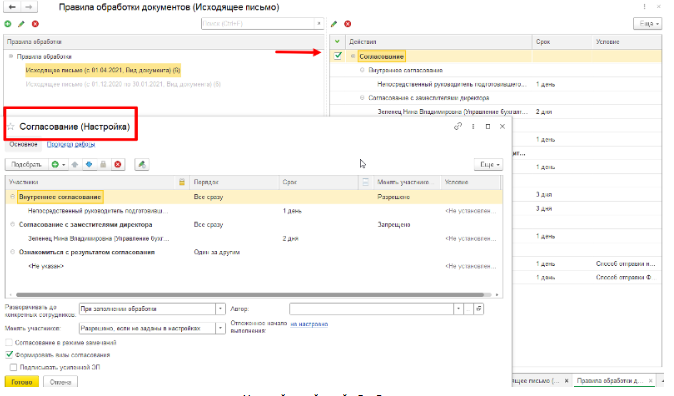Click the Отмена button
The height and width of the screenshot is (396, 674).
pyautogui.click(x=60, y=381)
